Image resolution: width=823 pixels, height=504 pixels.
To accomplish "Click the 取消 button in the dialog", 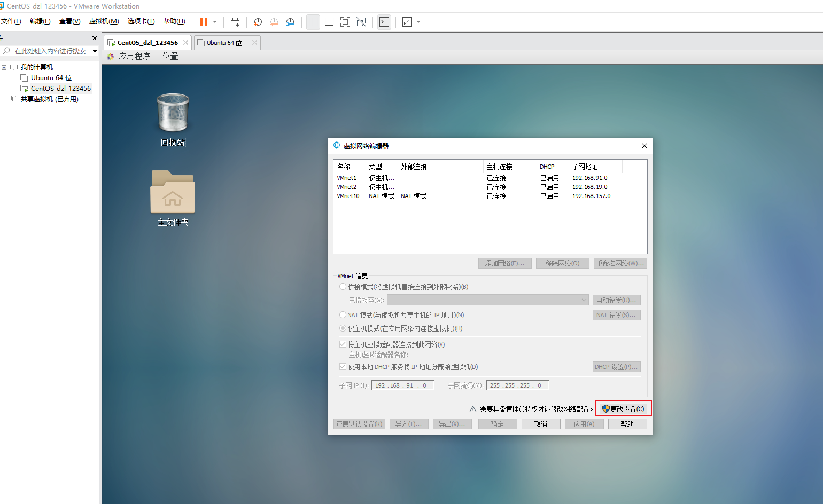I will 541,424.
